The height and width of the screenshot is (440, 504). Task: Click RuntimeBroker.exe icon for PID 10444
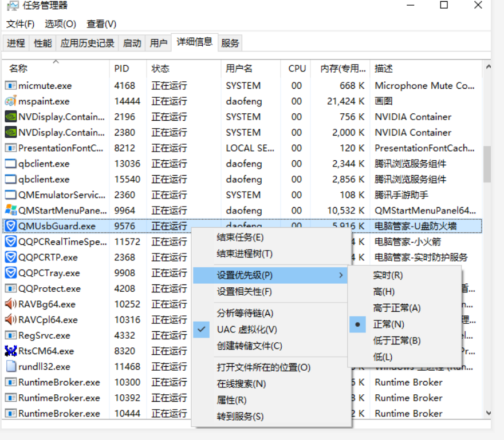(11, 413)
